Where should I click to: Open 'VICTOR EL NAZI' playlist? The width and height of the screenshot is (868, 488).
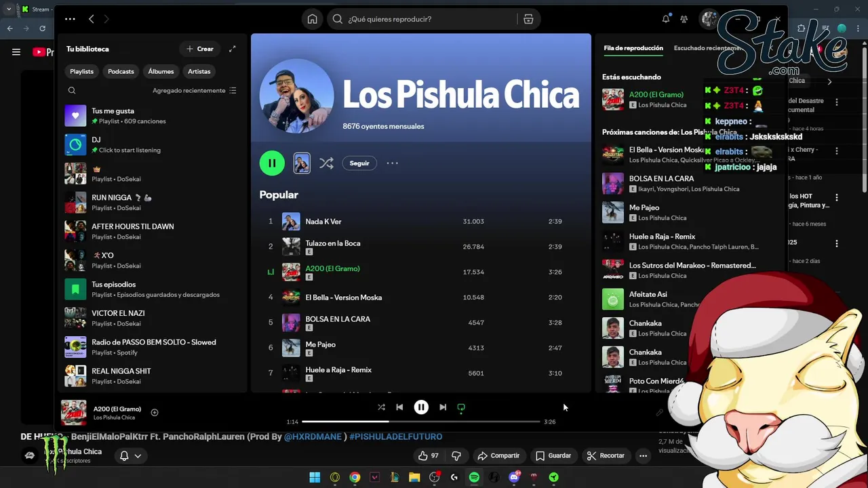[x=152, y=318]
